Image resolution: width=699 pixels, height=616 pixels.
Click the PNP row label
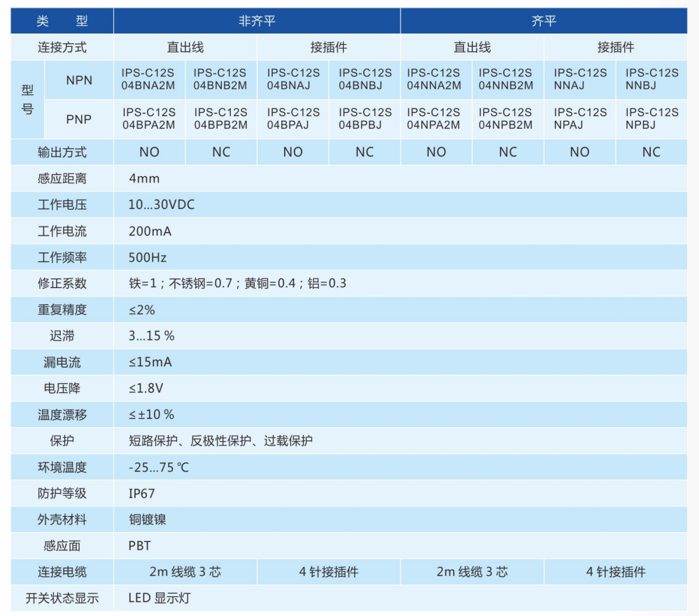pyautogui.click(x=79, y=120)
